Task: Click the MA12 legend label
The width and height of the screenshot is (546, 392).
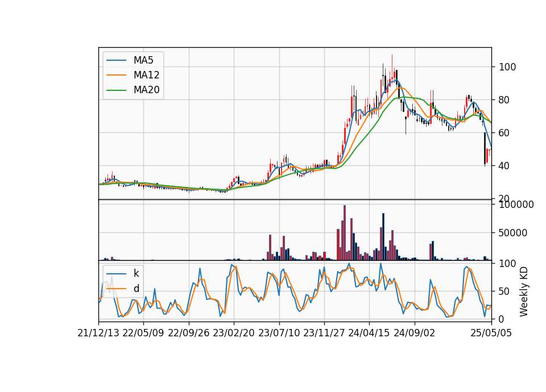Action: (x=146, y=75)
